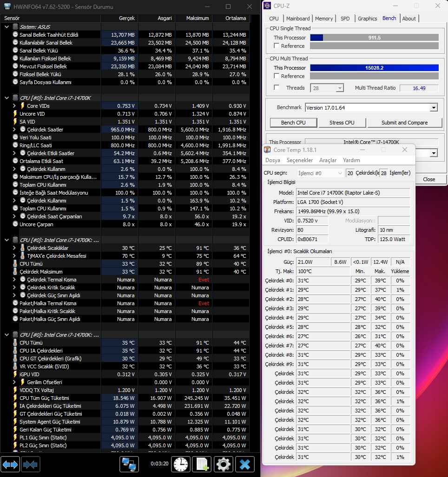Open the Seçenekler menu in Core Temp
448x477 pixels.
click(299, 160)
